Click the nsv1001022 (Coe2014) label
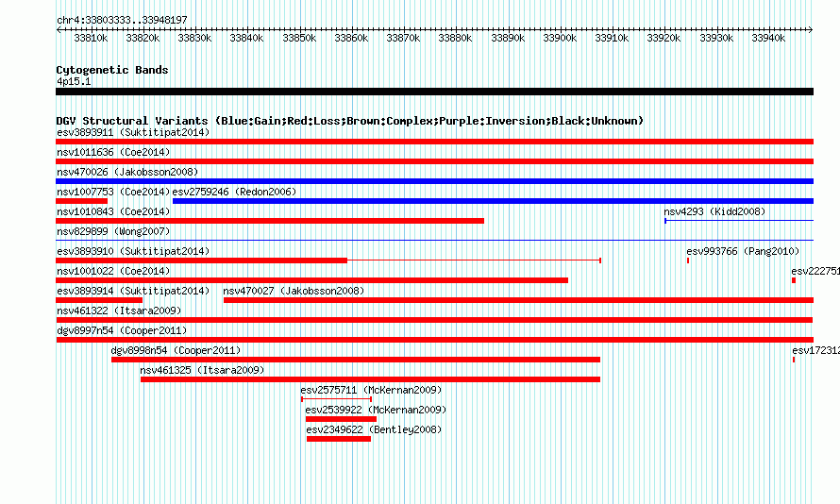Screen dimensions: 840x504 tap(113, 271)
